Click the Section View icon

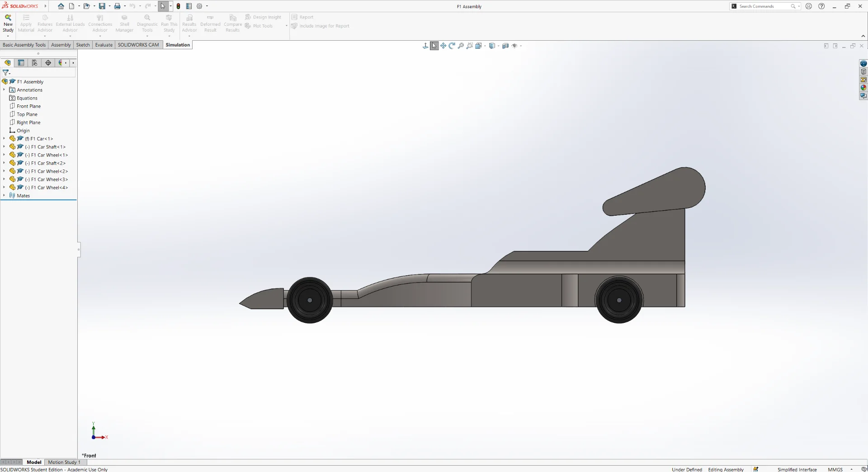tap(505, 46)
